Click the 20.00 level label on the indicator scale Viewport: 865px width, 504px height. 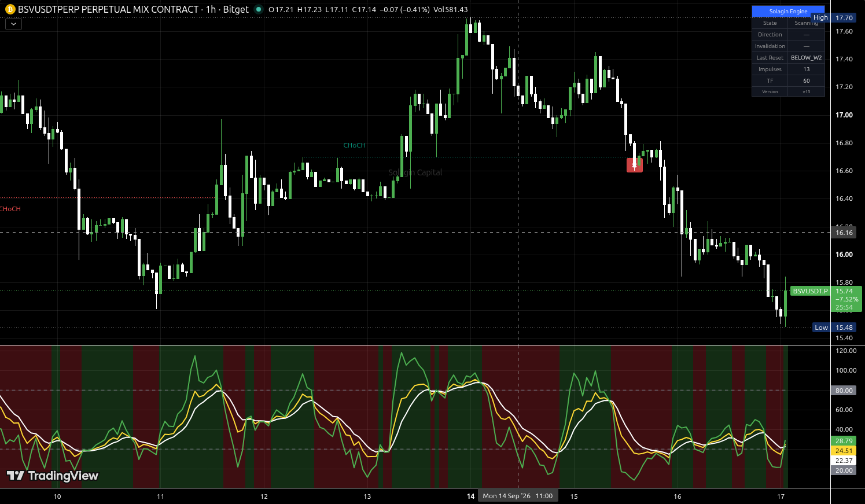(x=844, y=470)
